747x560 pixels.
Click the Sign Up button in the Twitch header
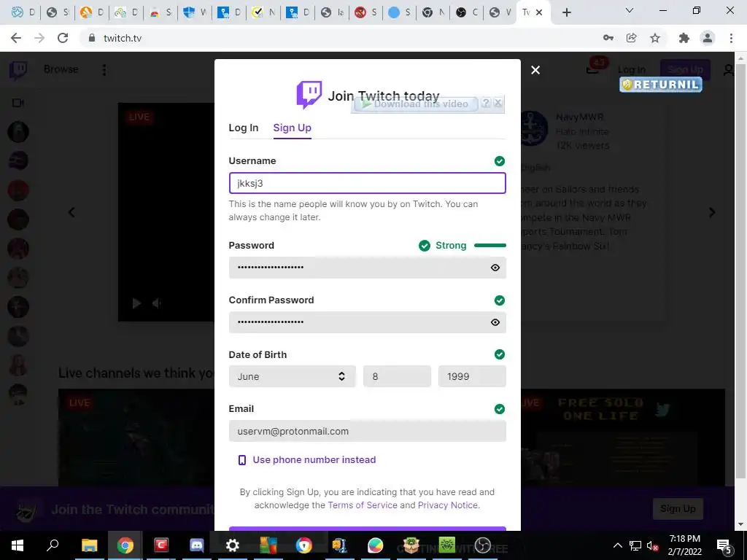tap(685, 70)
